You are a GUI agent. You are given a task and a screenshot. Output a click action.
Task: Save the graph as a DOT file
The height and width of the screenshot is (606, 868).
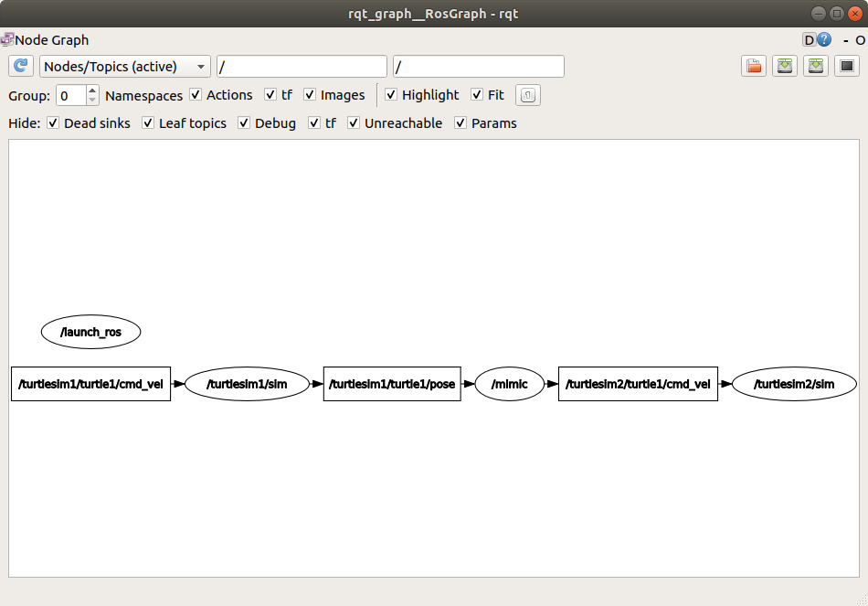click(x=784, y=66)
